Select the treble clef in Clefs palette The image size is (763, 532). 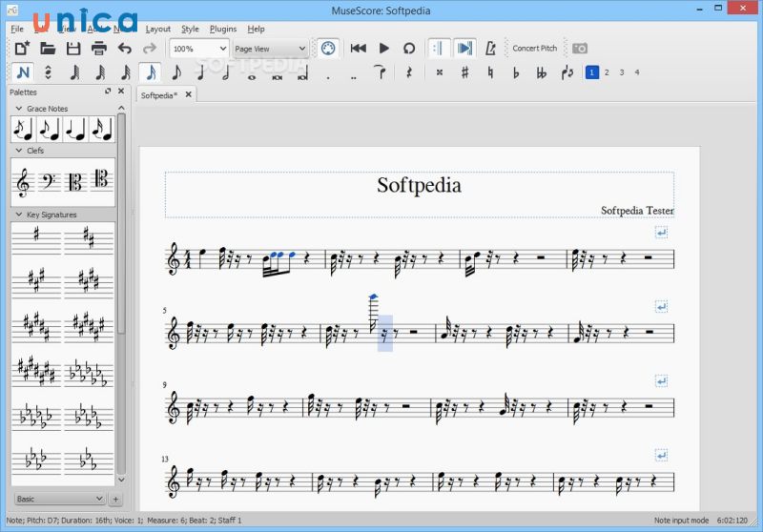[24, 180]
